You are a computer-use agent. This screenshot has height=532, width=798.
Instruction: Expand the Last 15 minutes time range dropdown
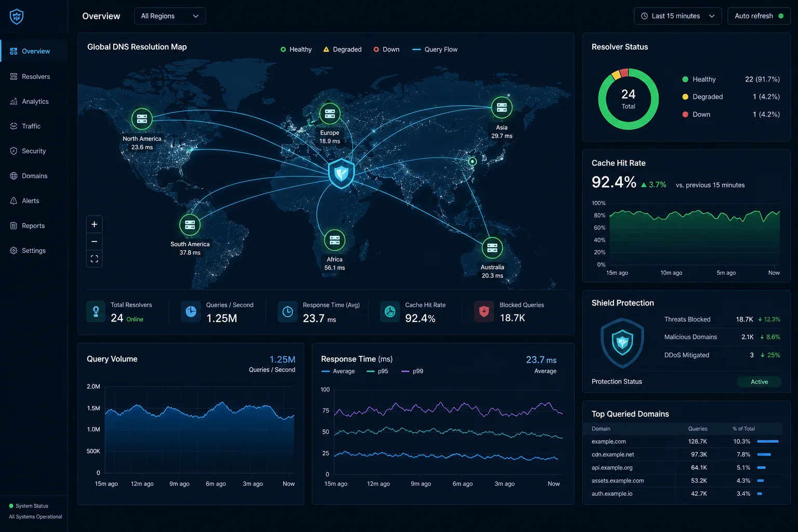(x=677, y=16)
